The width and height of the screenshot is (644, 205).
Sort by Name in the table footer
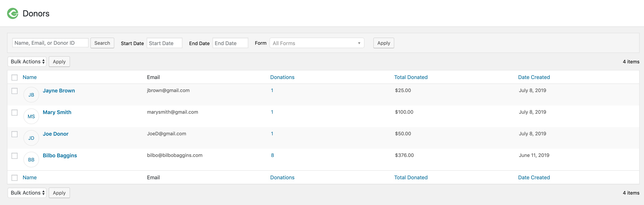29,177
